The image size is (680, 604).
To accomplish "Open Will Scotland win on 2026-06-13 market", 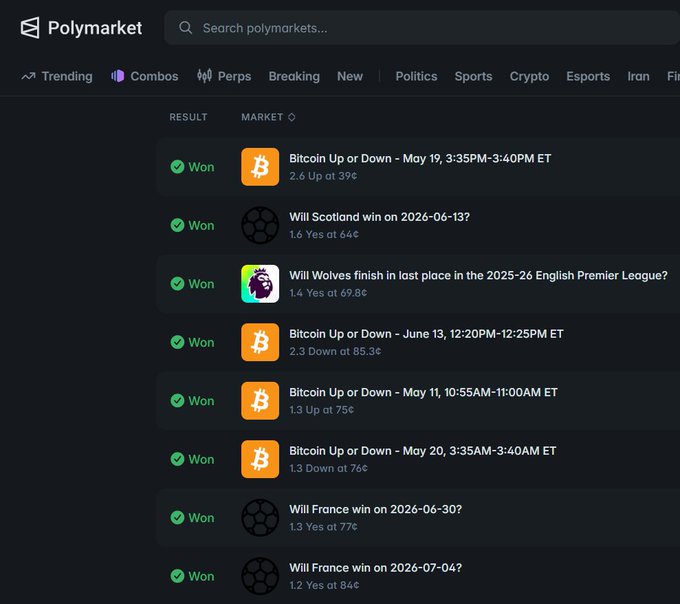I will pos(379,217).
